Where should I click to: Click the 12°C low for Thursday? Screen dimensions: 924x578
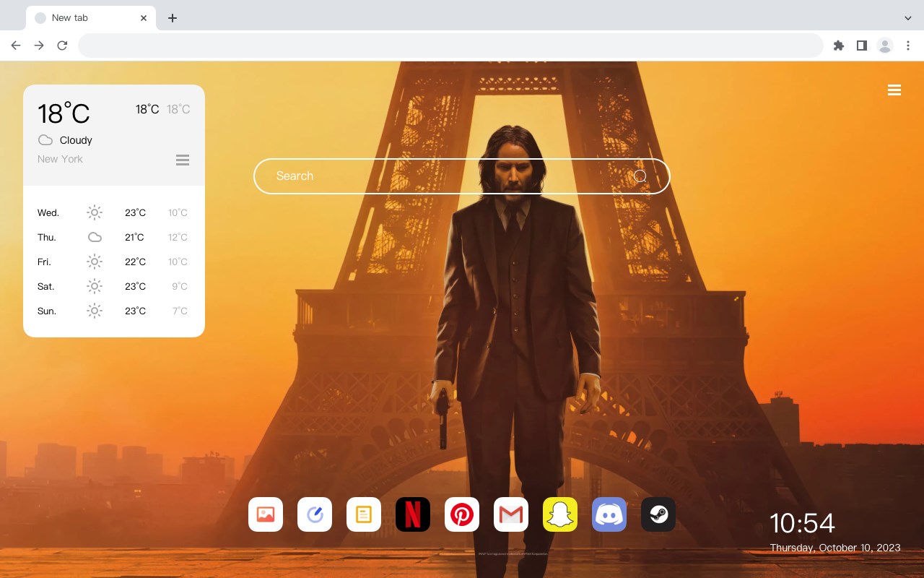178,237
